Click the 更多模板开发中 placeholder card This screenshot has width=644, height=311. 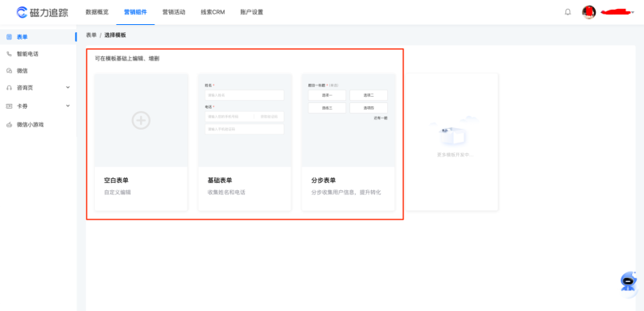452,142
